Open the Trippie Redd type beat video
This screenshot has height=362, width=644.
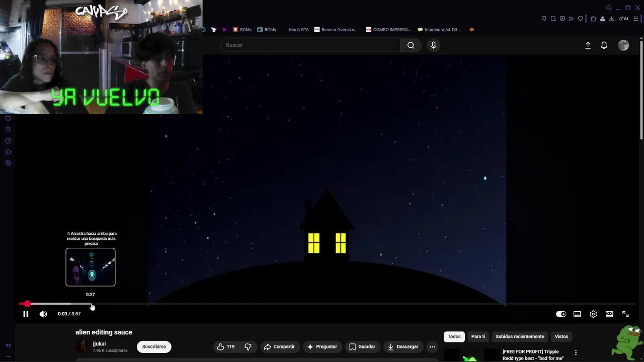pos(533,355)
